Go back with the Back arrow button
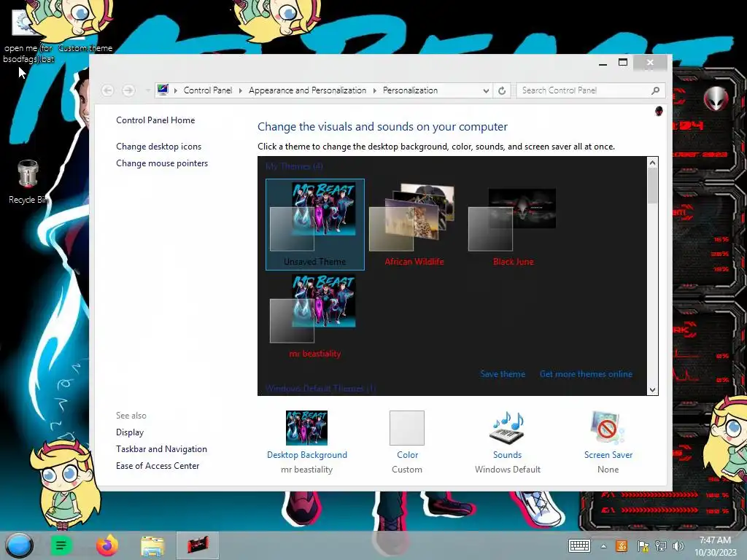This screenshot has width=747, height=560. tap(108, 90)
